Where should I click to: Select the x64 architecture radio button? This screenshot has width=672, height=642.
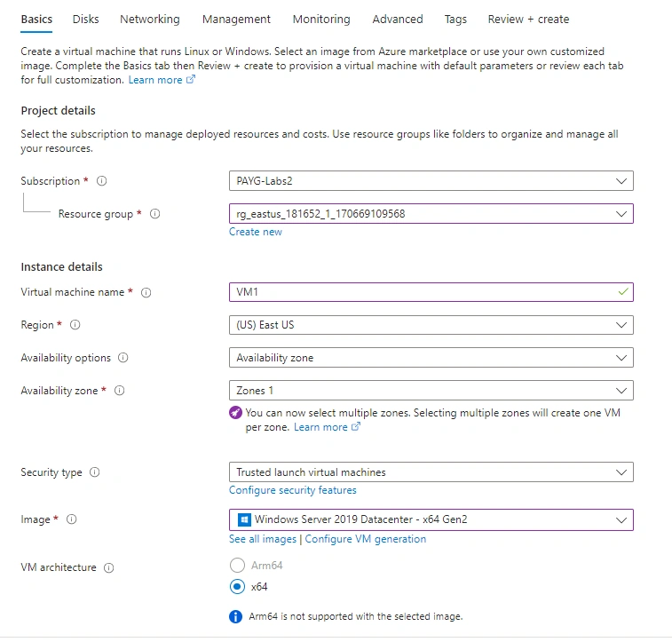[237, 586]
